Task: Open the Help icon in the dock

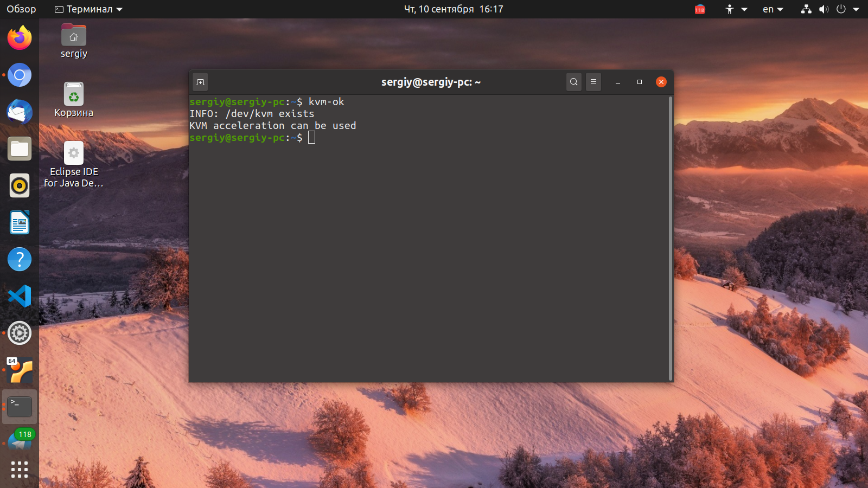Action: pyautogui.click(x=20, y=259)
